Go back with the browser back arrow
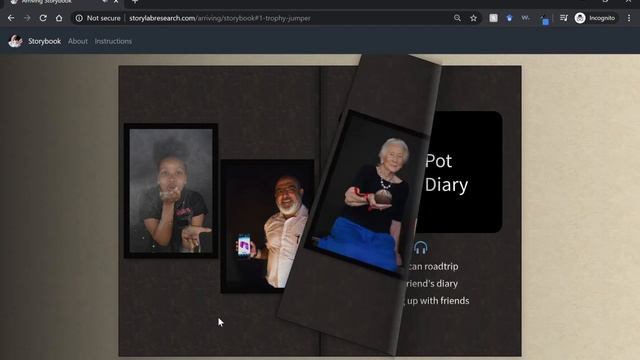 [x=11, y=18]
